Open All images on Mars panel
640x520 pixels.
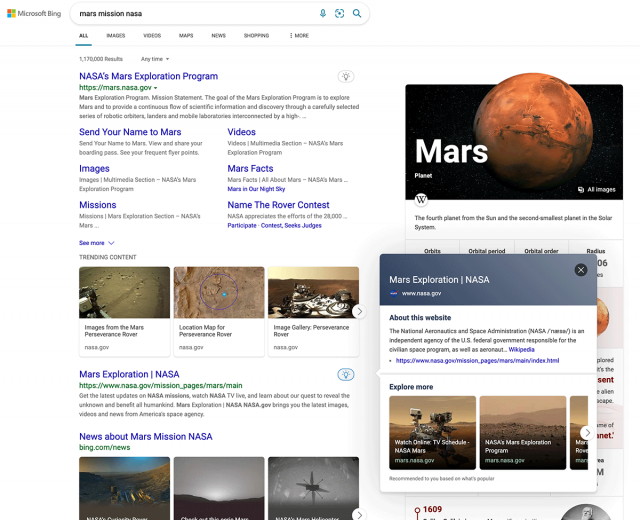coord(597,189)
